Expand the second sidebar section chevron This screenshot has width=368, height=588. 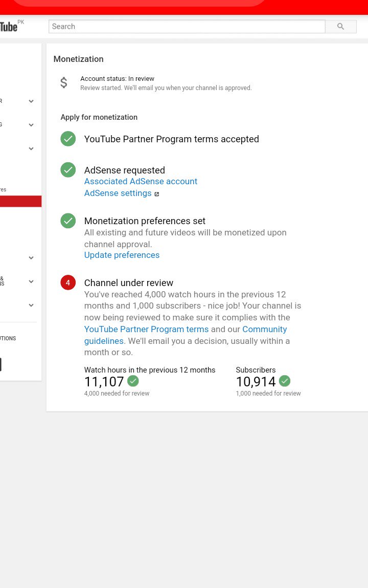click(31, 125)
